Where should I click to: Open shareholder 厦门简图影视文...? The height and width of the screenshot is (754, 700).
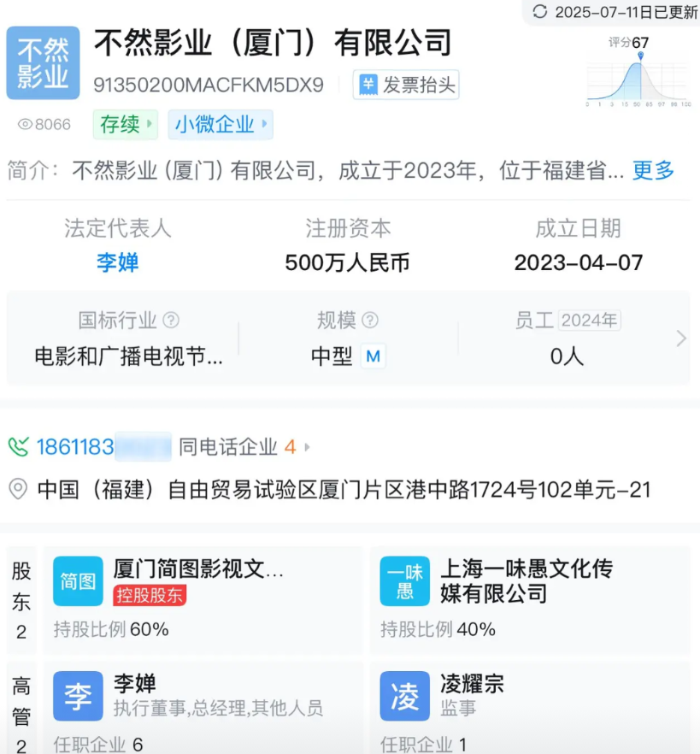pos(198,568)
